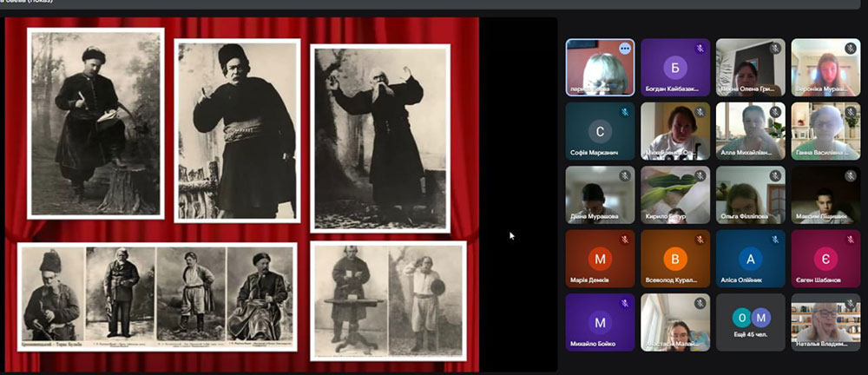
Task: Click the name label 'Аліса Олійник'
Action: click(x=741, y=280)
